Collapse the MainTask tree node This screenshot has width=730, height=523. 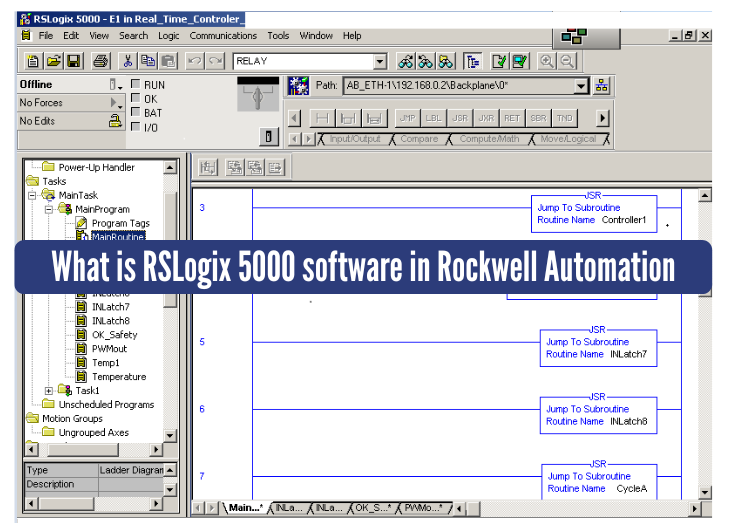click(32, 195)
